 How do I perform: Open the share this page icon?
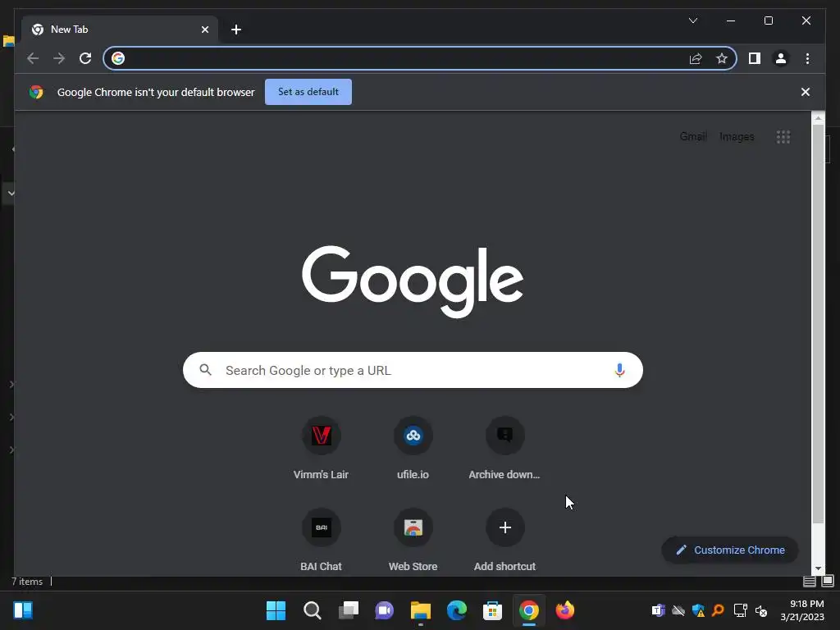(696, 58)
